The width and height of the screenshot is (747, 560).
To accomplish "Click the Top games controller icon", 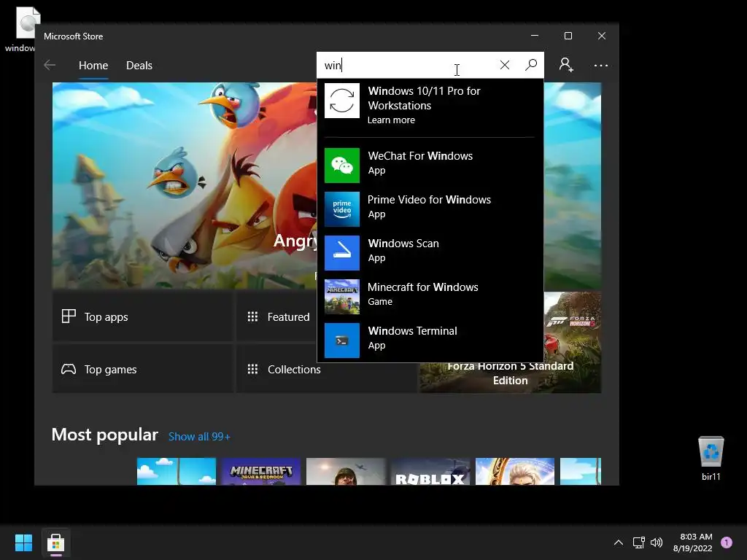I will pos(69,369).
